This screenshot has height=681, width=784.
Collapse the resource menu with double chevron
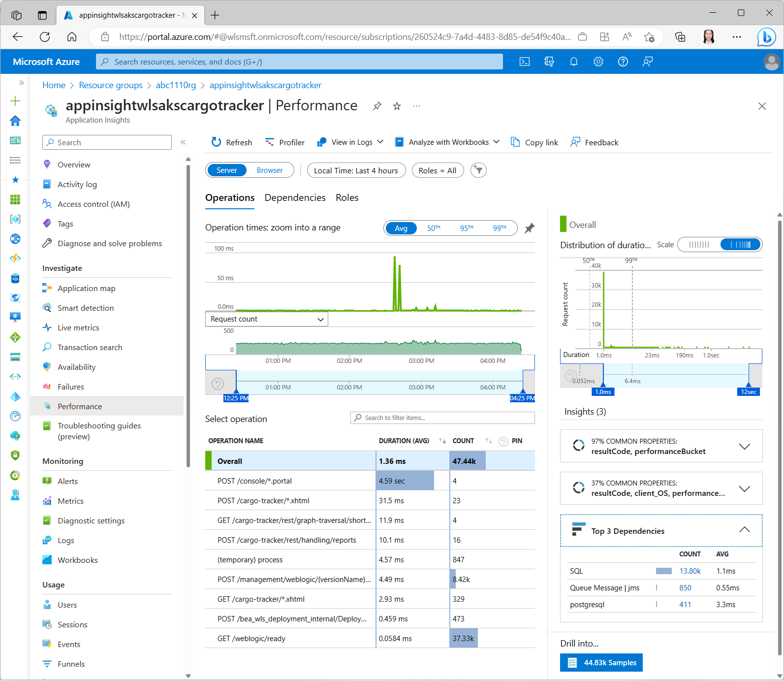click(x=183, y=142)
